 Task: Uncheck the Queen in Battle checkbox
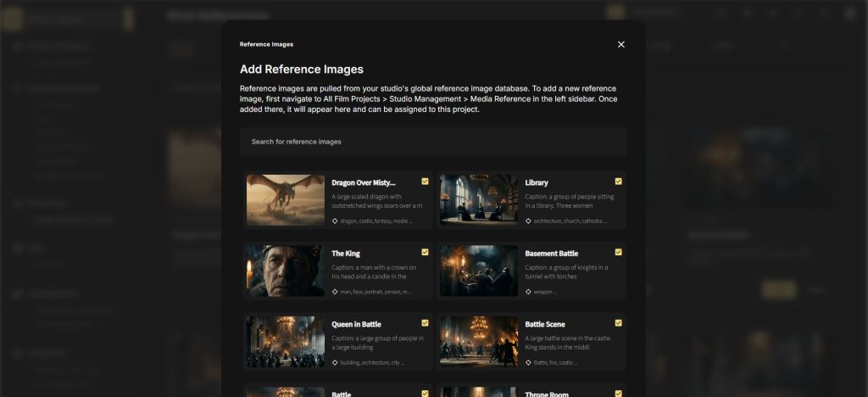[426, 323]
